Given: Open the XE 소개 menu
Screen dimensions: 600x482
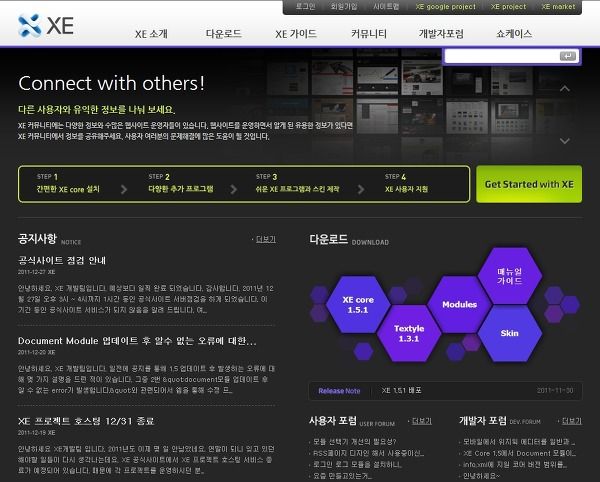Looking at the screenshot, I should (x=151, y=34).
